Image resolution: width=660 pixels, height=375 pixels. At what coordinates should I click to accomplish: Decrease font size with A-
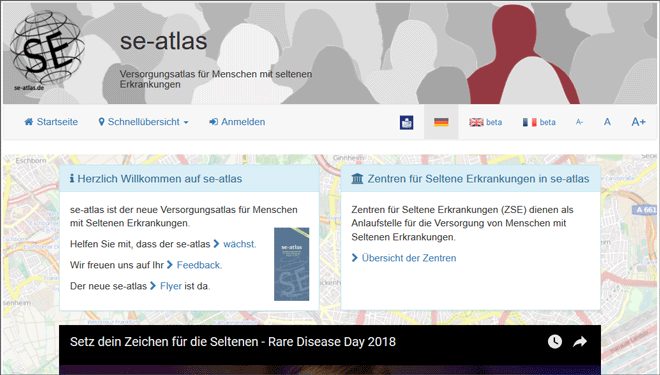(x=579, y=122)
